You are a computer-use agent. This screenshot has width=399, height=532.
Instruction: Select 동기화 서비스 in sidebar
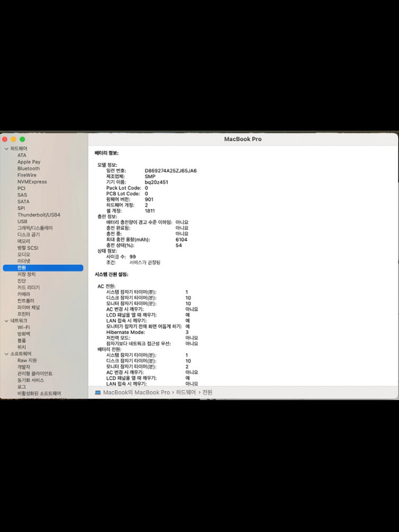click(x=30, y=380)
